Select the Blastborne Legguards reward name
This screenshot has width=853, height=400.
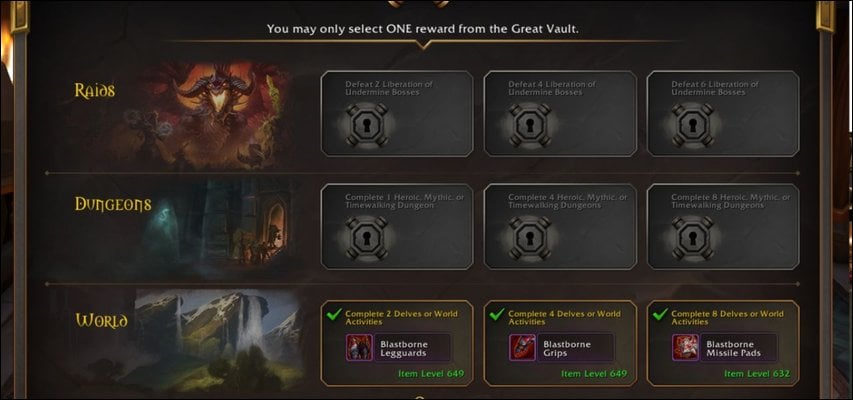click(x=404, y=348)
